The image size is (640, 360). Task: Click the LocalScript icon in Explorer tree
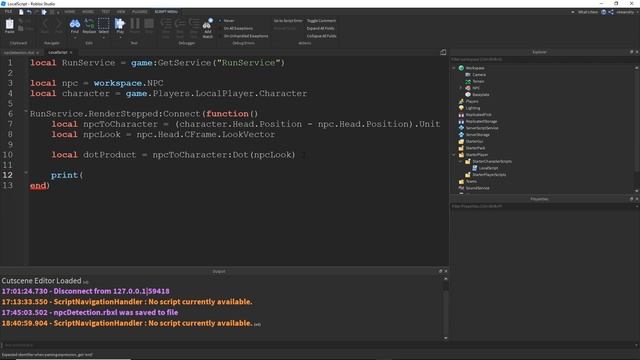475,168
